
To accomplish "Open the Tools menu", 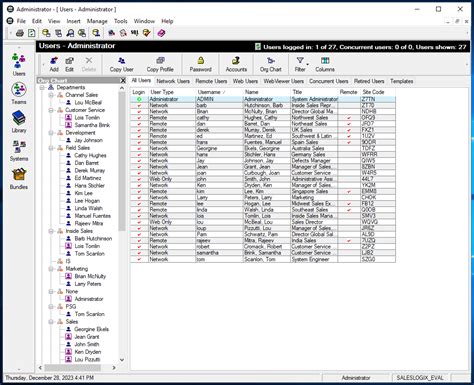I will coord(121,21).
